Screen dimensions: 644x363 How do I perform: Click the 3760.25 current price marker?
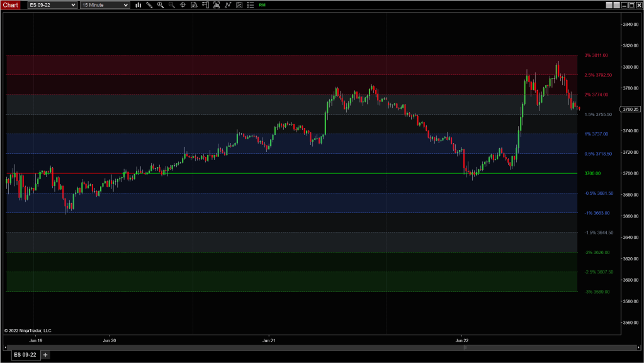point(630,109)
